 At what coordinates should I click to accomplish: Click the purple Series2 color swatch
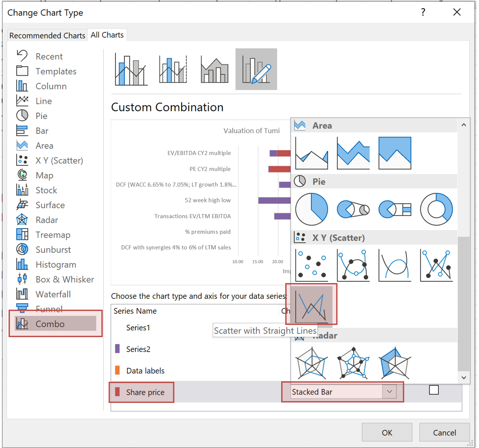tap(118, 349)
